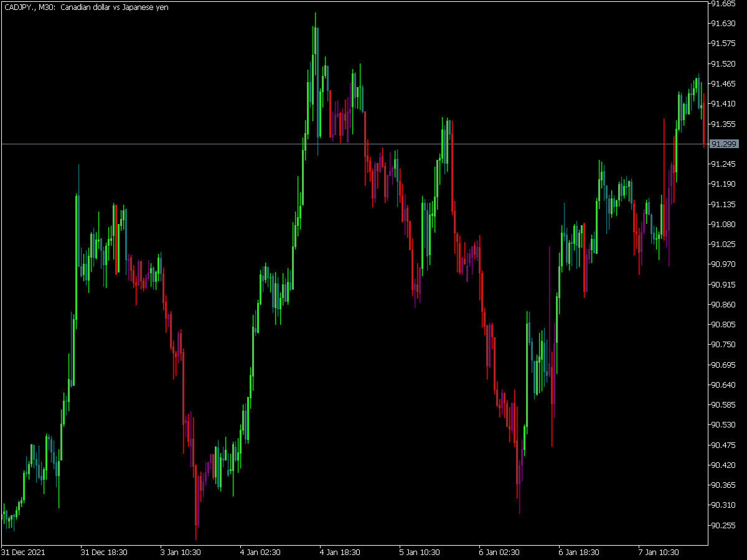Viewport: 747px width, 560px height.
Task: Click the price axis label 90.420
Action: pos(722,465)
